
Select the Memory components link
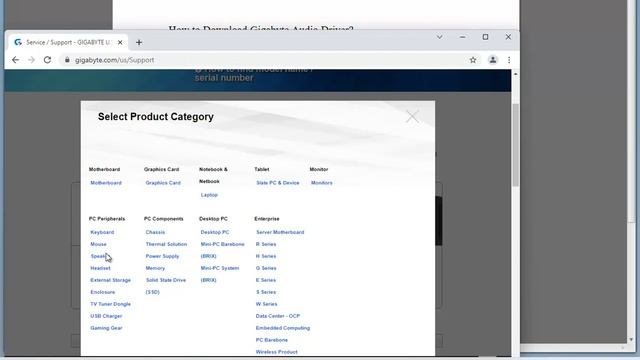coord(155,268)
